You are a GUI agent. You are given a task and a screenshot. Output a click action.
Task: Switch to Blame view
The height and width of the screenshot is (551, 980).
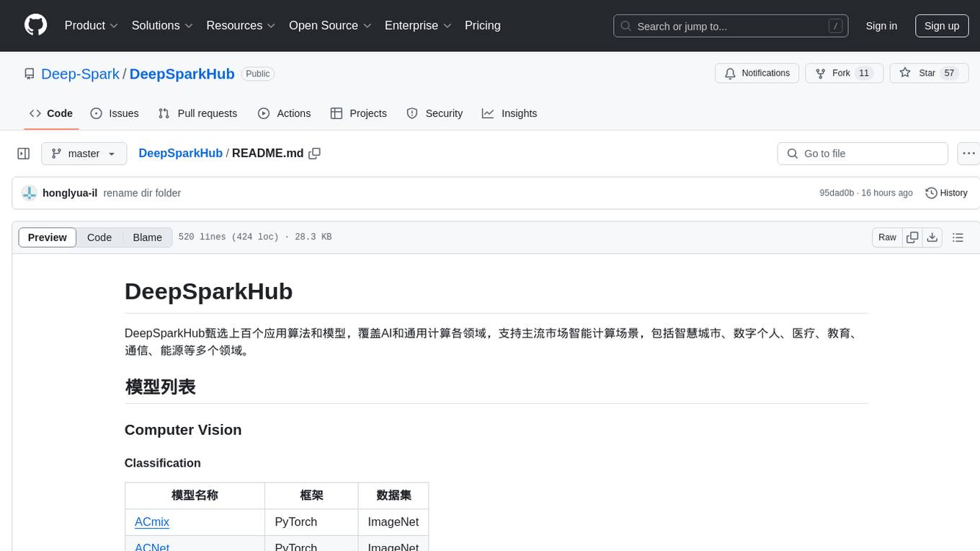(148, 237)
